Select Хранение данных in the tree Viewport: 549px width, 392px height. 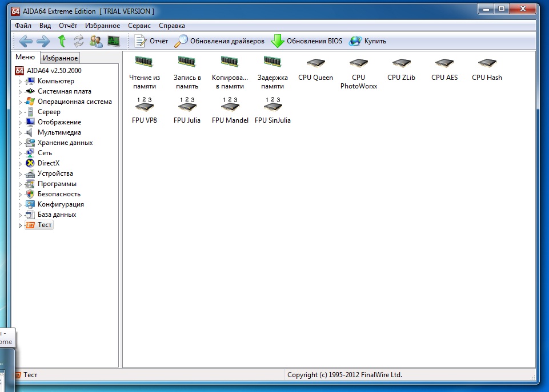pyautogui.click(x=65, y=143)
